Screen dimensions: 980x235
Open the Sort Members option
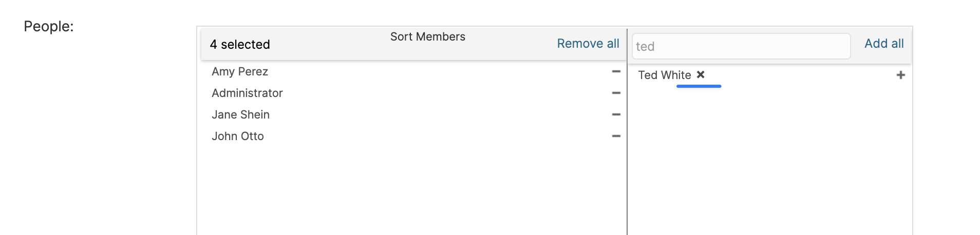click(427, 37)
